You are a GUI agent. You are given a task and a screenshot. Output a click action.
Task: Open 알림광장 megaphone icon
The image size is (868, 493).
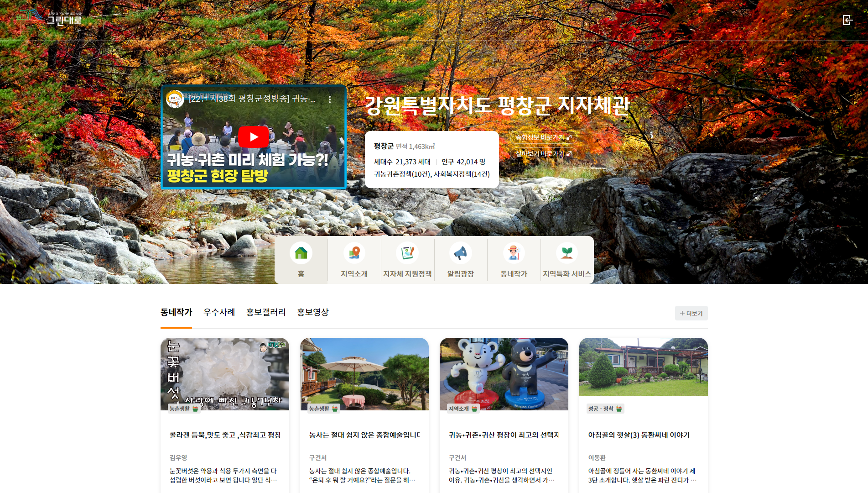[x=460, y=253]
